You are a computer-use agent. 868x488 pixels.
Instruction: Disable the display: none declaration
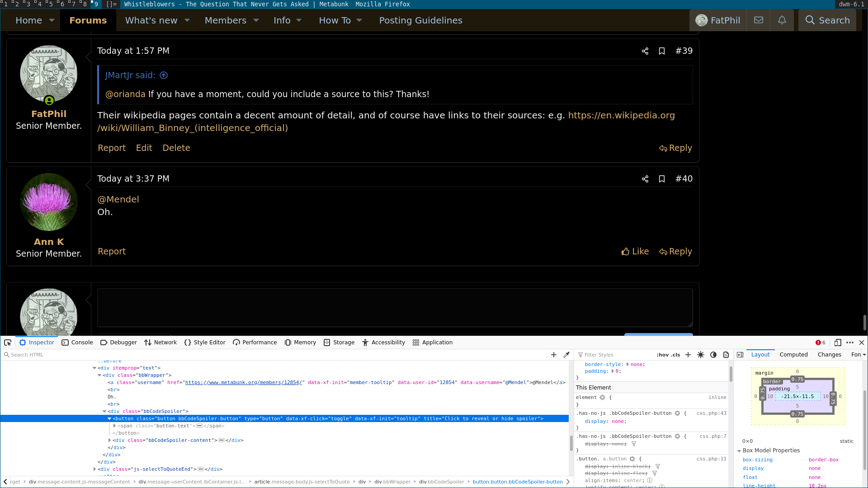(581, 421)
